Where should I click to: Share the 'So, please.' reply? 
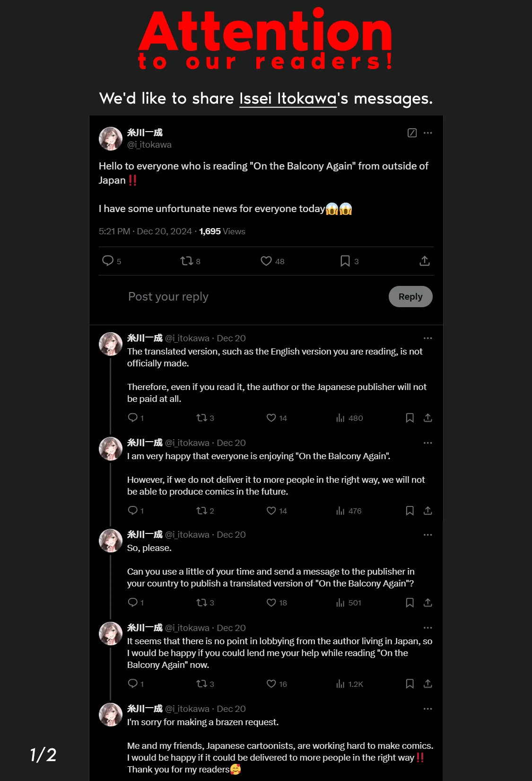coord(428,603)
